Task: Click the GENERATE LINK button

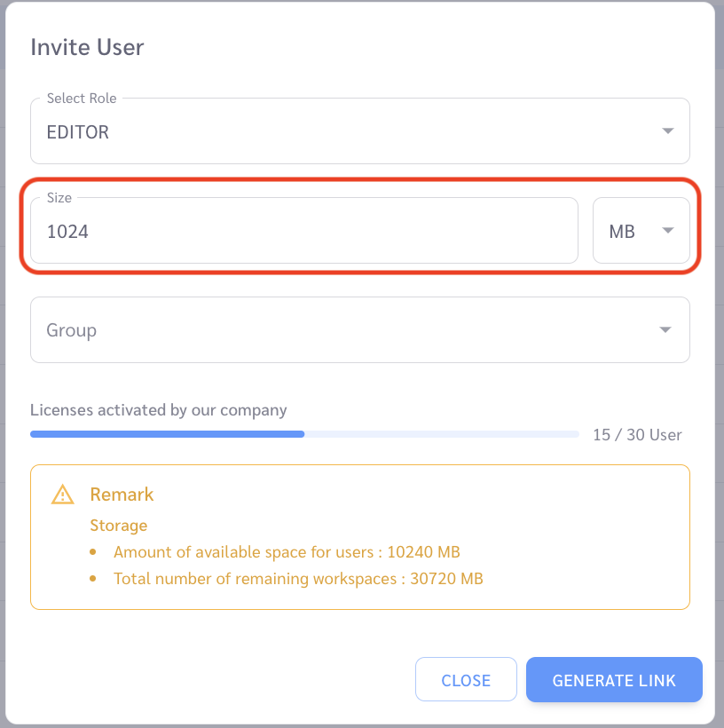Action: click(x=614, y=679)
